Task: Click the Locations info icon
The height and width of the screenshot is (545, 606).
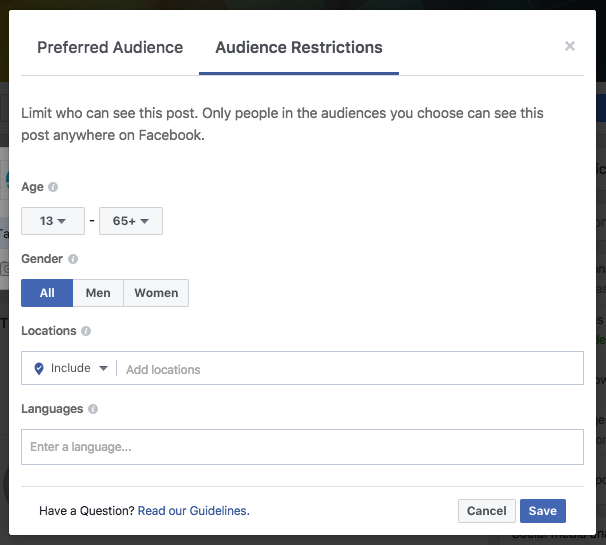Action: click(x=86, y=331)
